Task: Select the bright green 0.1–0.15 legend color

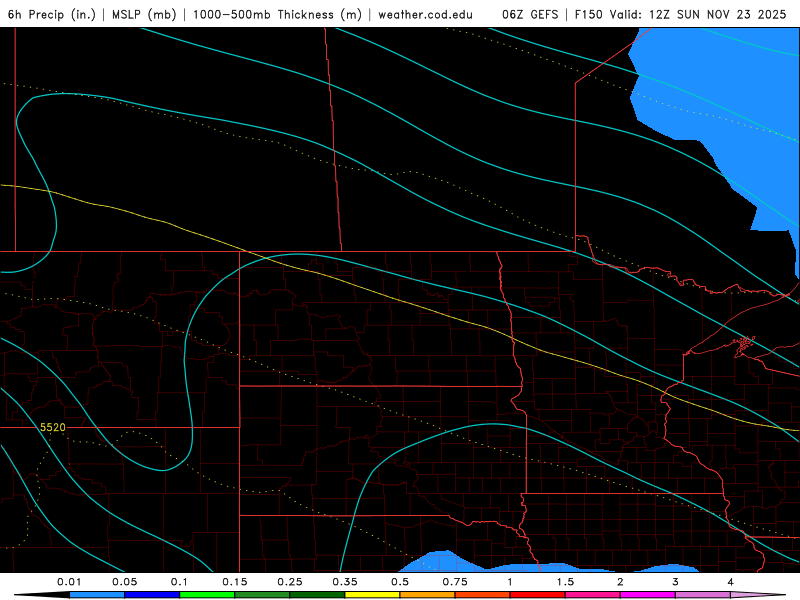Action: 207,595
